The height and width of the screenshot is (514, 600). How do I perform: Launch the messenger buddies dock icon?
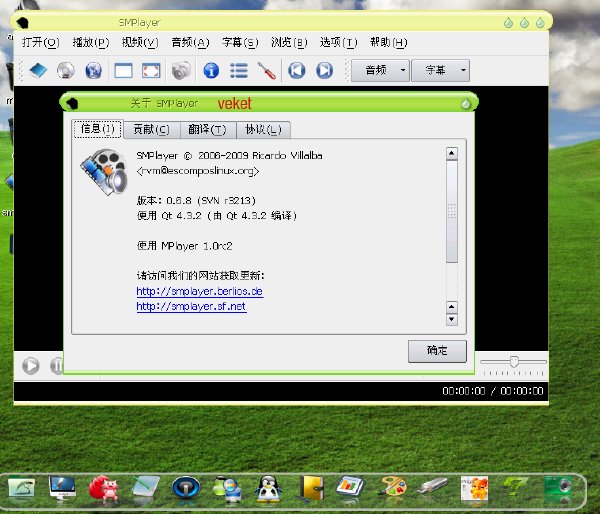pos(227,488)
